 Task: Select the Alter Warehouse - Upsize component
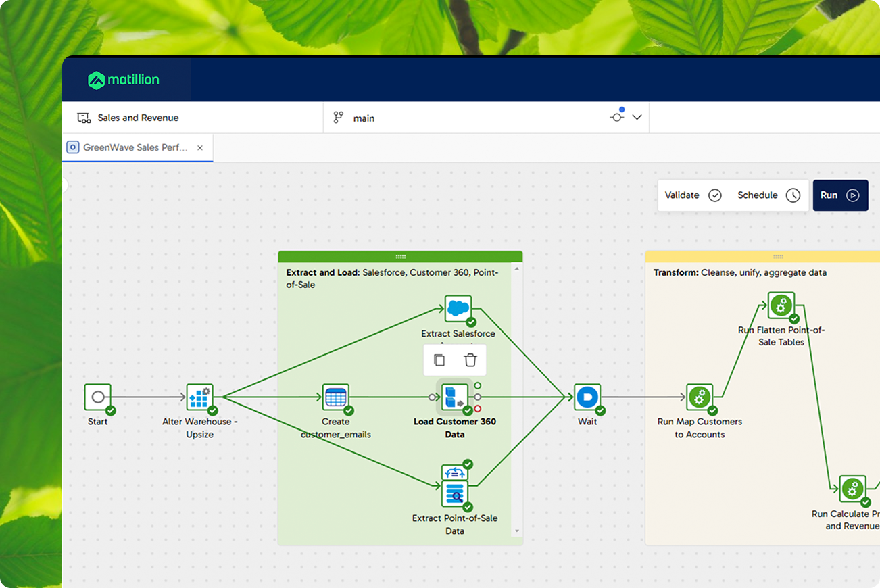(x=199, y=397)
